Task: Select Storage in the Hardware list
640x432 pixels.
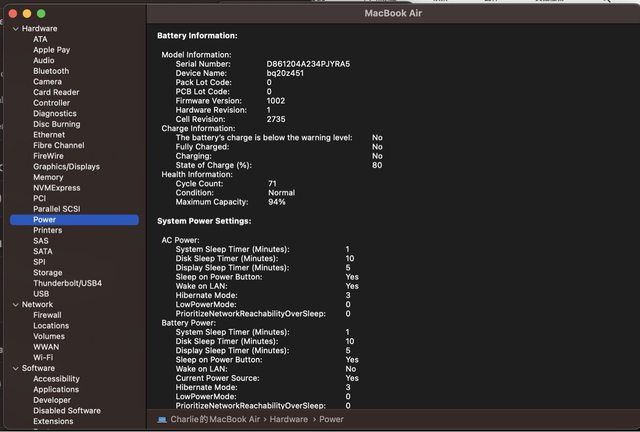Action: [x=48, y=272]
